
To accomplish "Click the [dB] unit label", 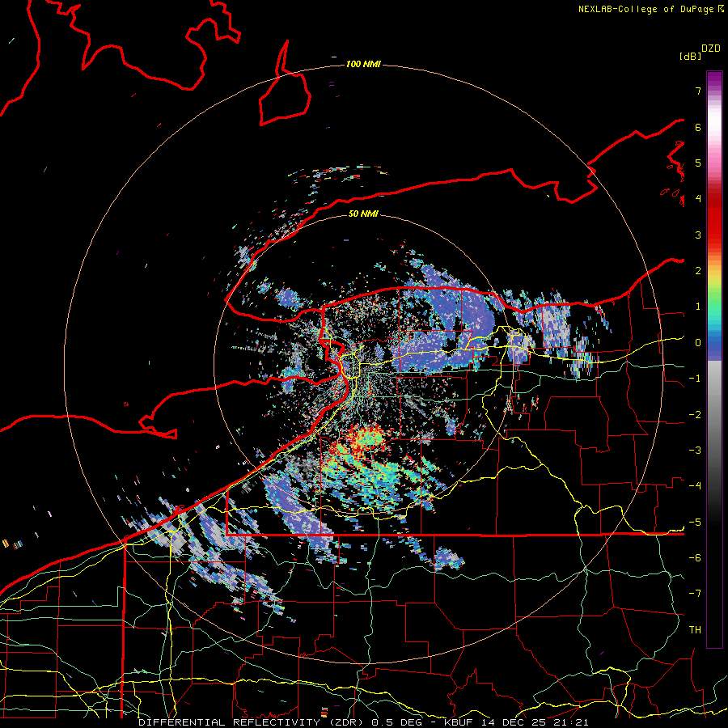I will click(x=691, y=56).
